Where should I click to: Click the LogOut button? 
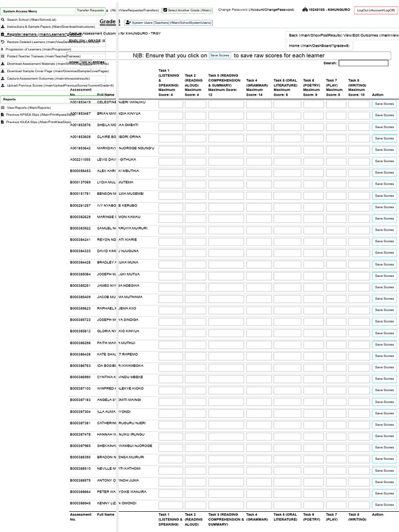tap(376, 10)
